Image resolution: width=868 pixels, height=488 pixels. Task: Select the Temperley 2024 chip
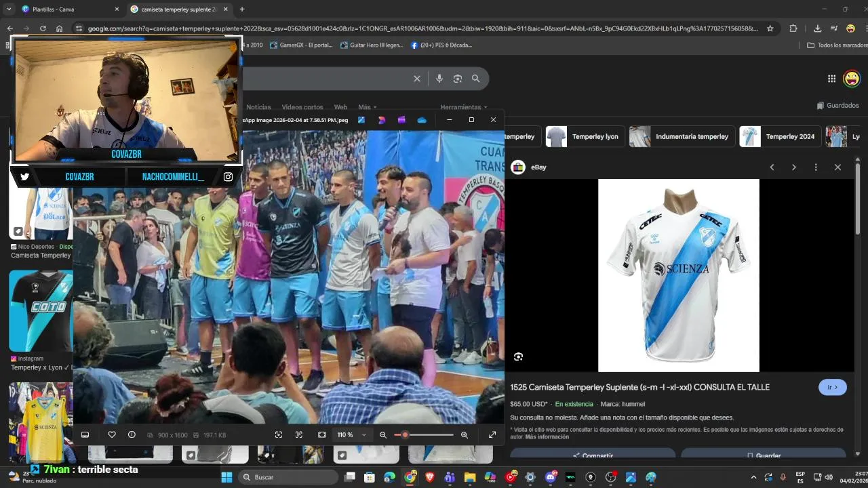click(779, 136)
